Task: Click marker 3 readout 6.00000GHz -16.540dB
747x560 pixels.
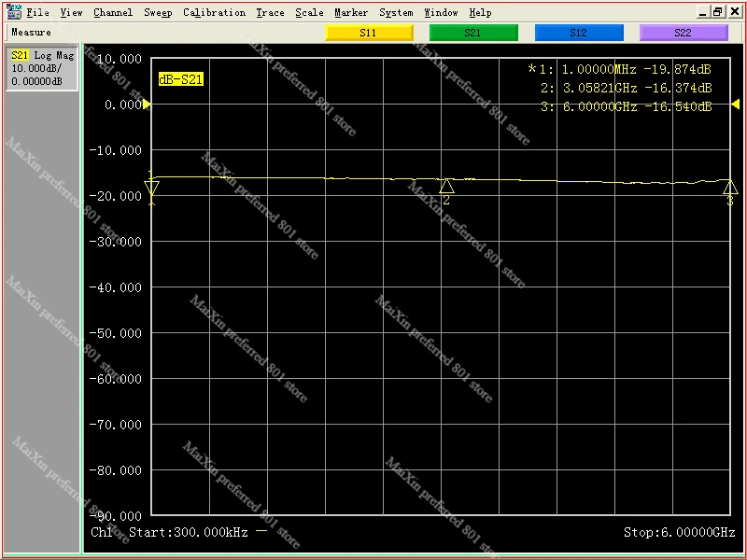Action: point(626,106)
